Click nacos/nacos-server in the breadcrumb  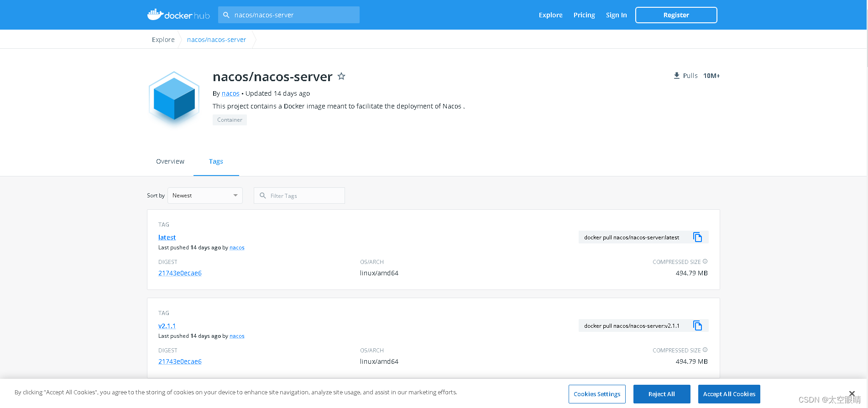coord(216,40)
